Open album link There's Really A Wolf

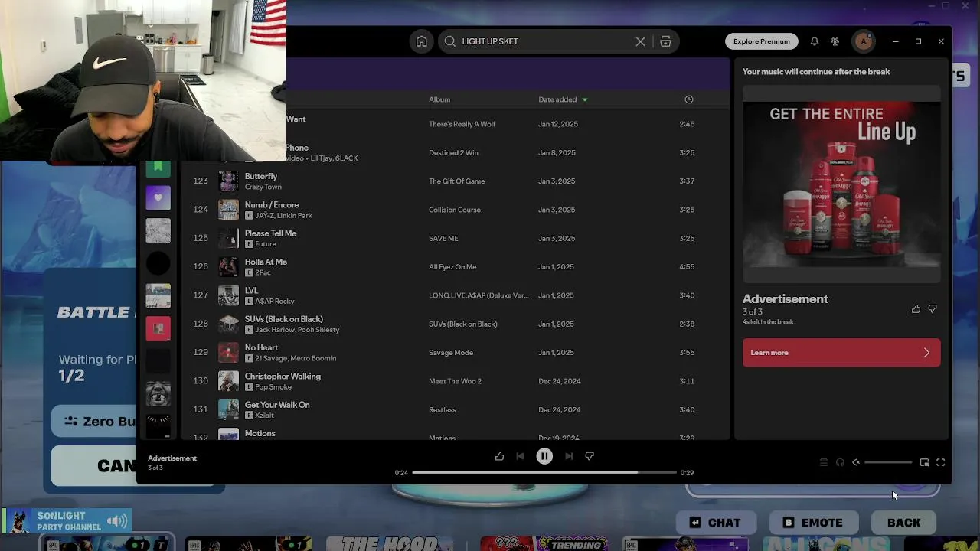pos(462,124)
